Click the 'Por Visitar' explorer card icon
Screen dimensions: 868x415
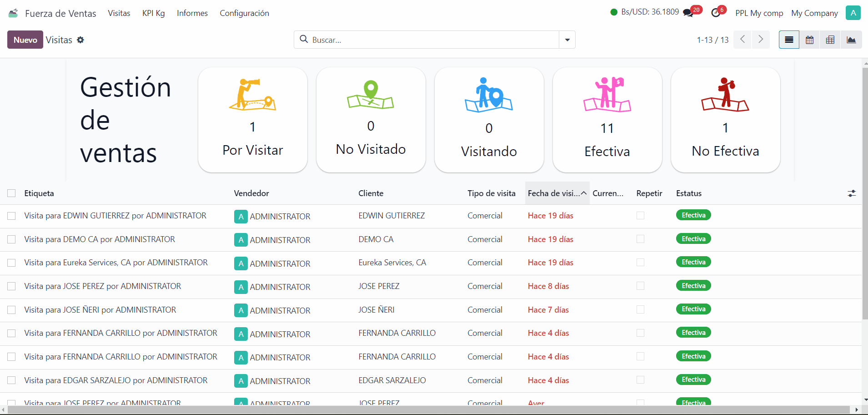(x=252, y=96)
